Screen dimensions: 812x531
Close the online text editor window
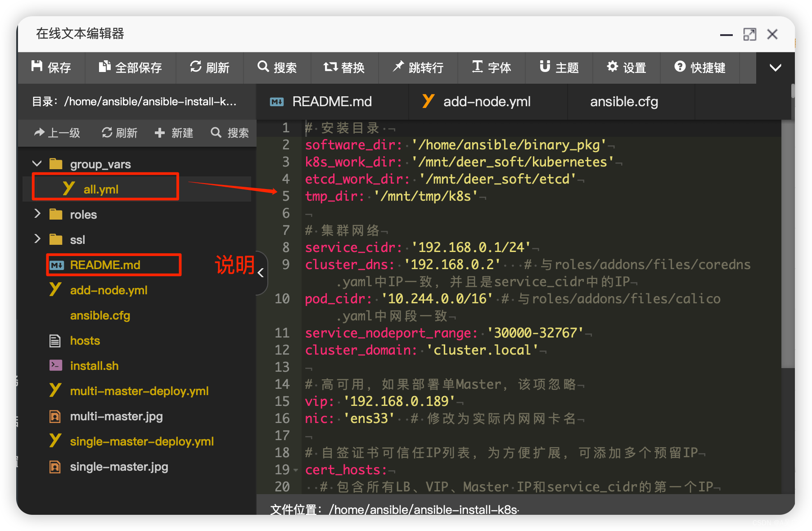coord(772,34)
